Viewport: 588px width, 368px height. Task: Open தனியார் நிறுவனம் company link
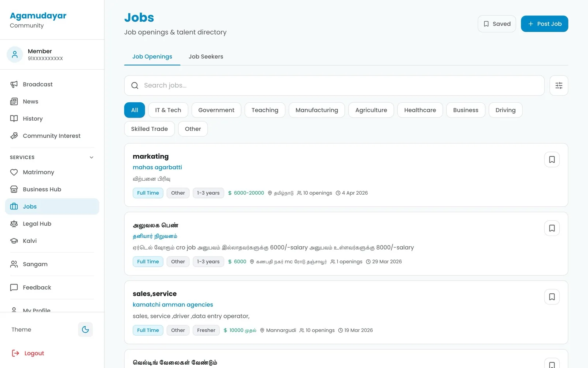[x=155, y=236]
